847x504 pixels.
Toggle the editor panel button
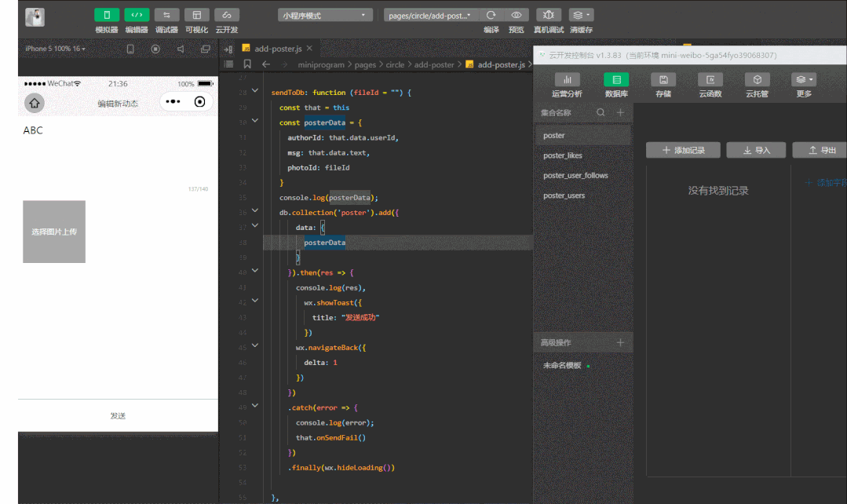[x=137, y=15]
